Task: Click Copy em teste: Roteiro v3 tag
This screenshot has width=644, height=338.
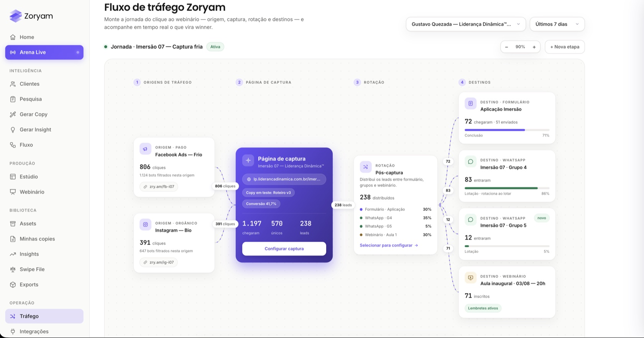Action: pos(268,193)
